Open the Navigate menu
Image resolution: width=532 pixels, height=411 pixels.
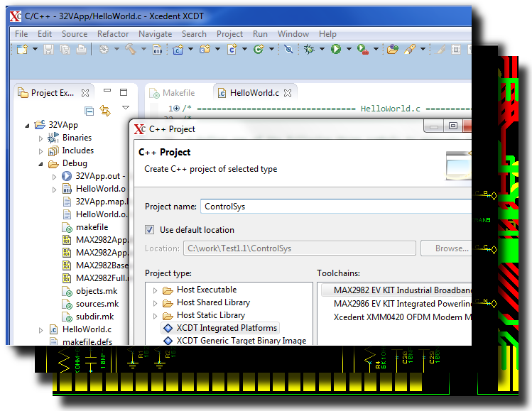tap(155, 34)
